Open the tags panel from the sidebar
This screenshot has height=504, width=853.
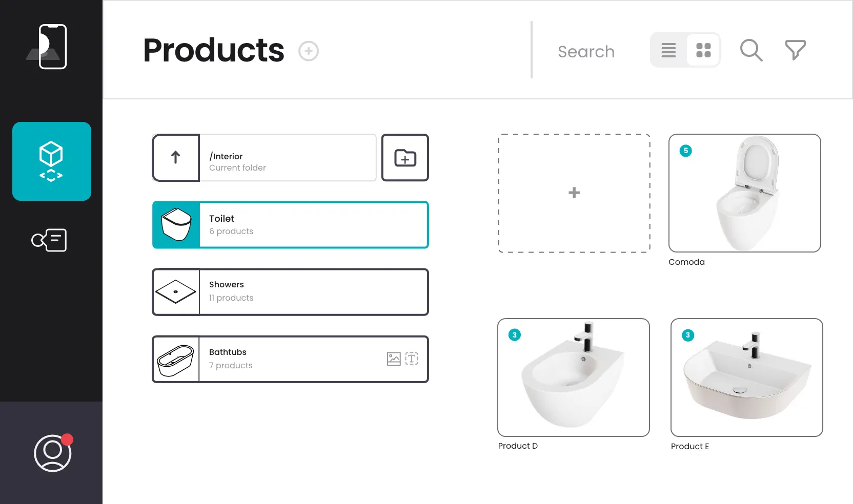(49, 240)
